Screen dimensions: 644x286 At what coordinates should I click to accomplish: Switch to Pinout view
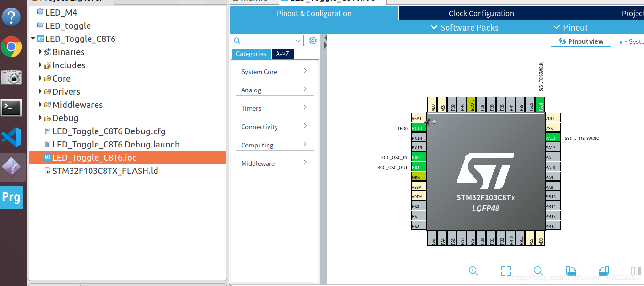coord(581,41)
